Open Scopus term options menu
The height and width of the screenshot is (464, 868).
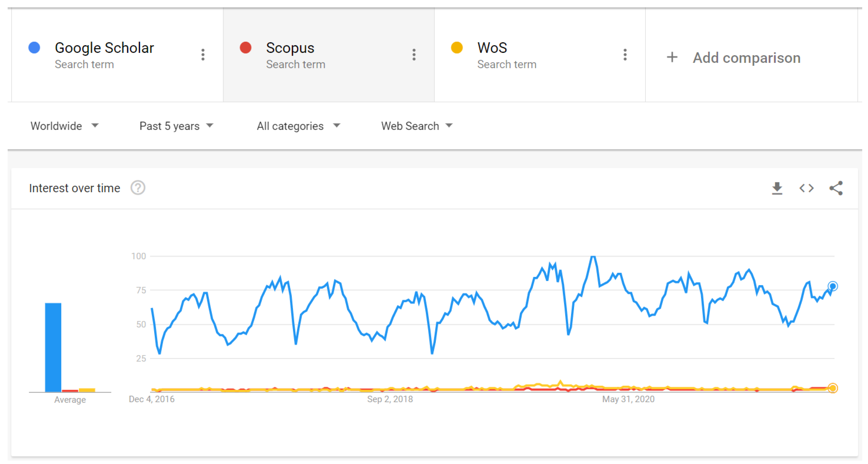tap(414, 55)
